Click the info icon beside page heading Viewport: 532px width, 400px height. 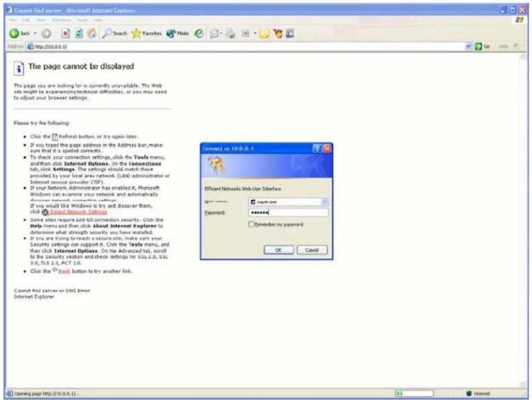19,68
